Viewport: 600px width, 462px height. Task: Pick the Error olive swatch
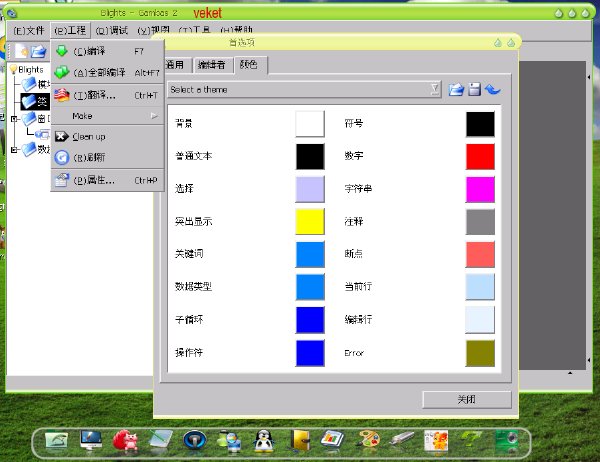coord(480,353)
